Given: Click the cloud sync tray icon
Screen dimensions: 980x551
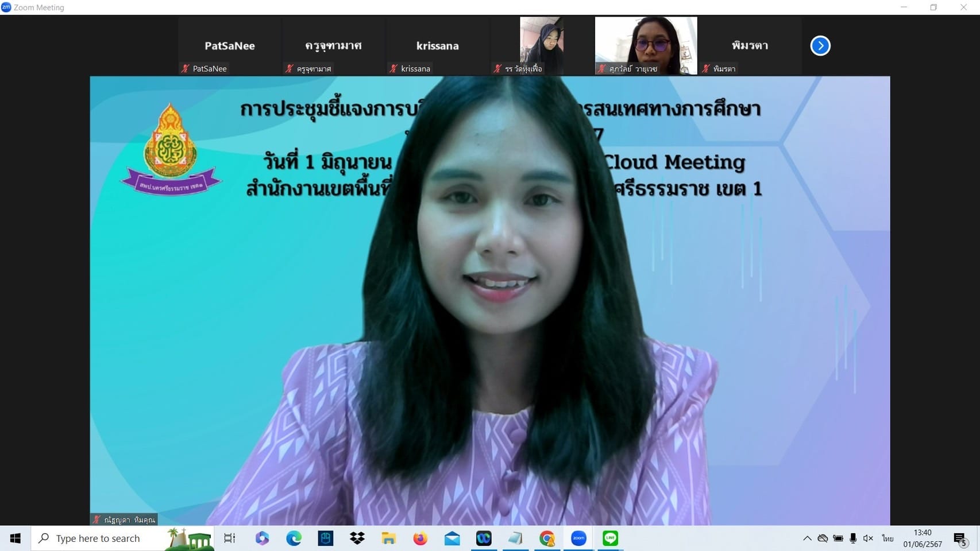Looking at the screenshot, I should [823, 538].
